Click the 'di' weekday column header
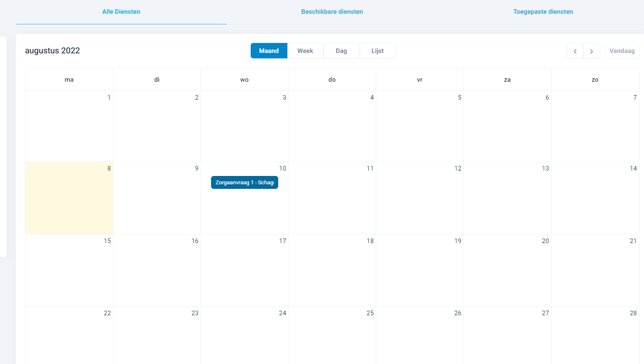 [157, 80]
